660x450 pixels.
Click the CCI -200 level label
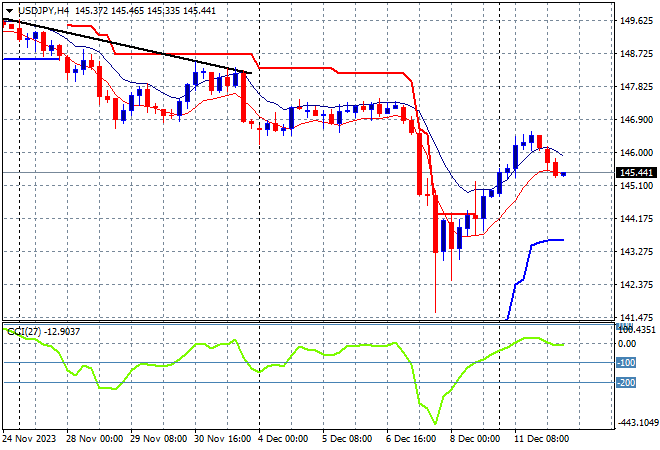pos(626,383)
